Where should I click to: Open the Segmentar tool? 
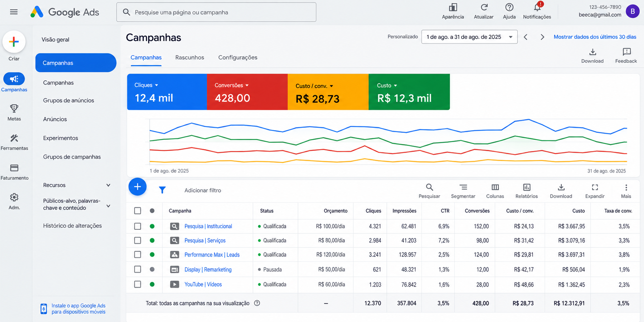pyautogui.click(x=463, y=187)
